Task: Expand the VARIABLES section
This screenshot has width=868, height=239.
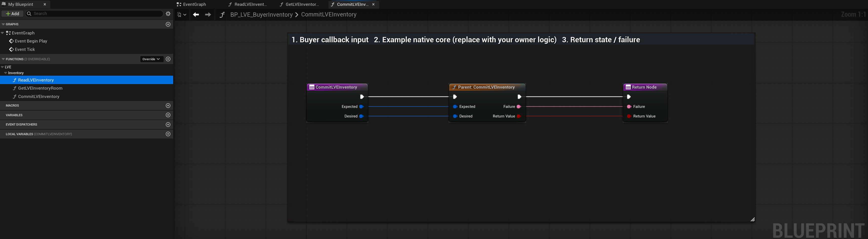Action: (14, 115)
